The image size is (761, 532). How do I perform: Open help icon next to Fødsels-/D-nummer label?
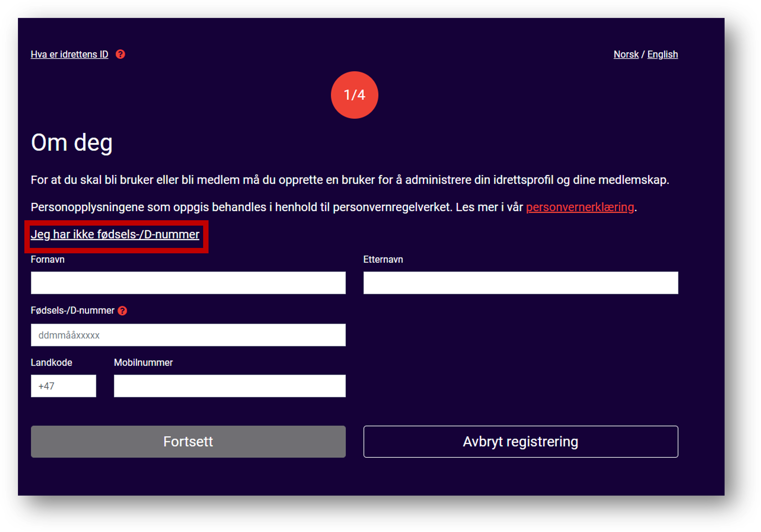(x=122, y=311)
